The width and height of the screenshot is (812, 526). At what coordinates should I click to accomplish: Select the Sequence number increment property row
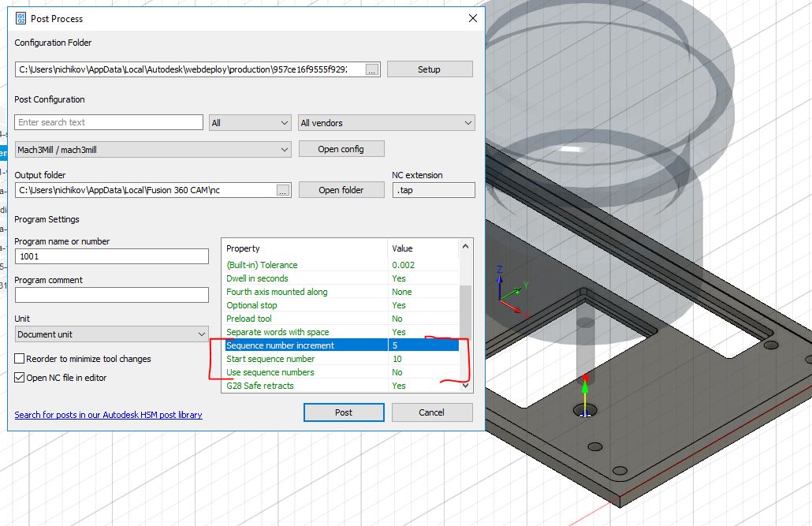304,345
